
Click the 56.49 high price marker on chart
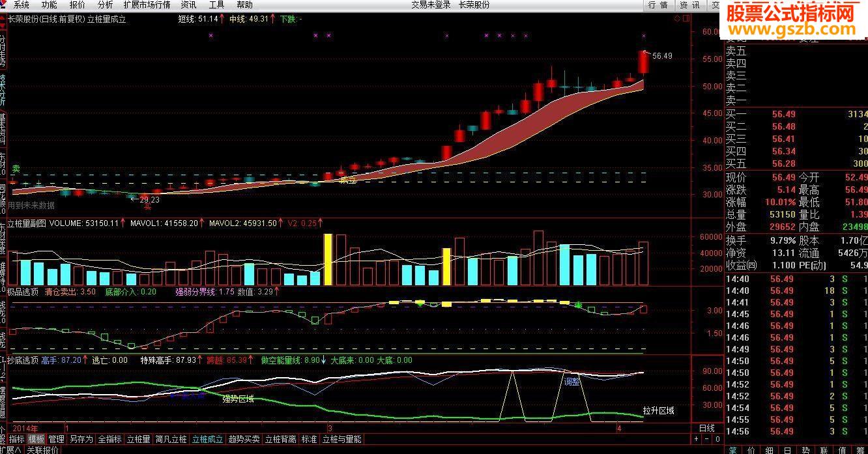coord(661,56)
